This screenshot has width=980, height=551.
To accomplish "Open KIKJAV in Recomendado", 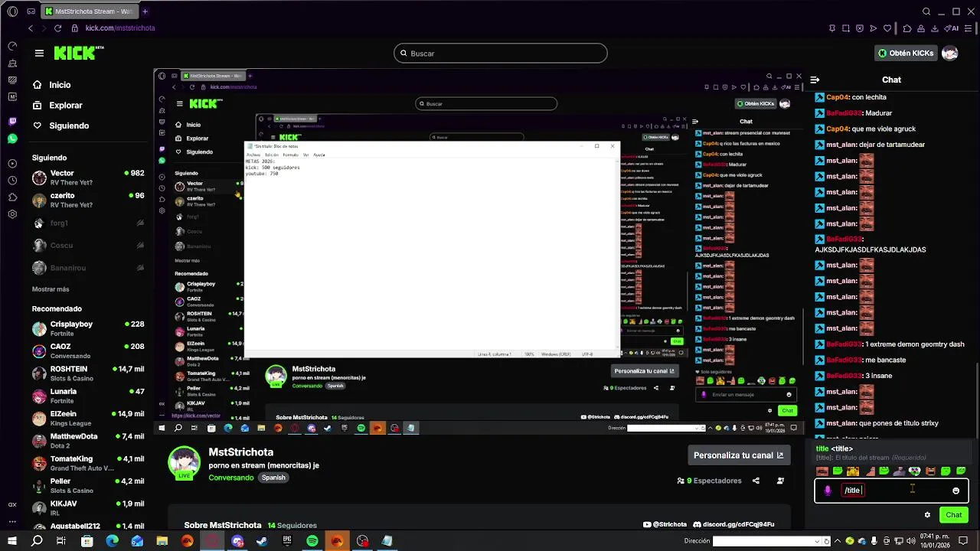I will [88, 508].
